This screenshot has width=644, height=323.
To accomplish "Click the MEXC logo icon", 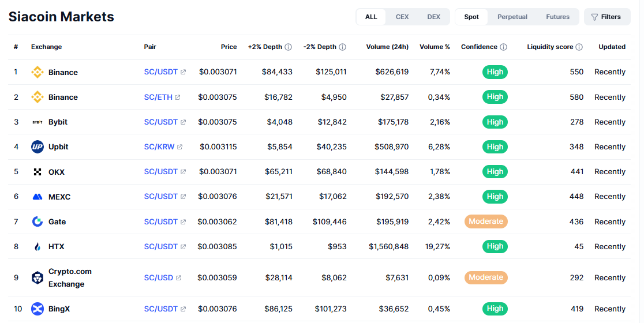I will [x=38, y=197].
